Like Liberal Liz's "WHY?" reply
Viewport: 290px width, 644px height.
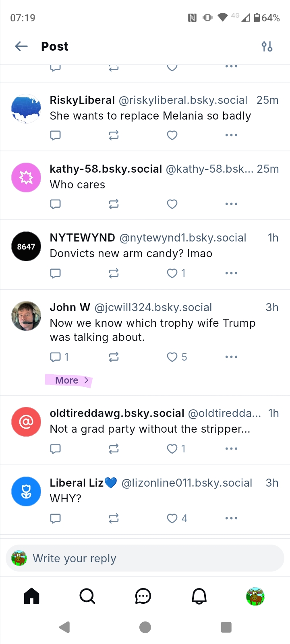(x=172, y=518)
